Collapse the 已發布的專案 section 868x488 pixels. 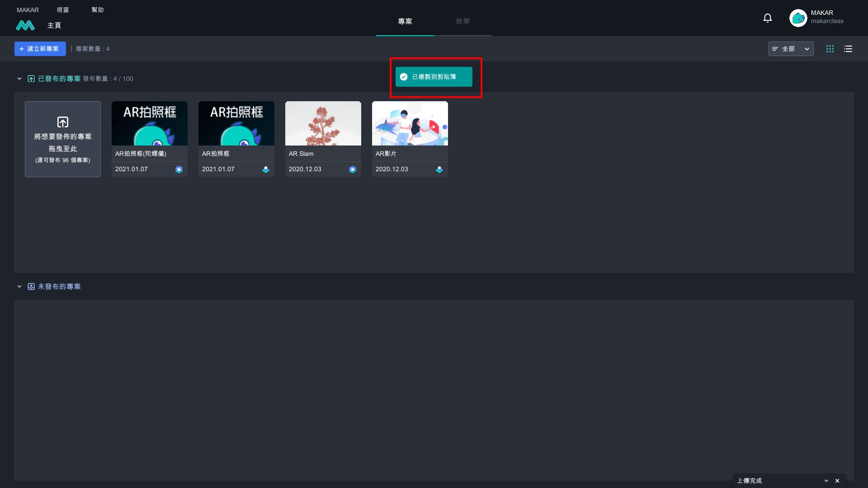pos(19,79)
